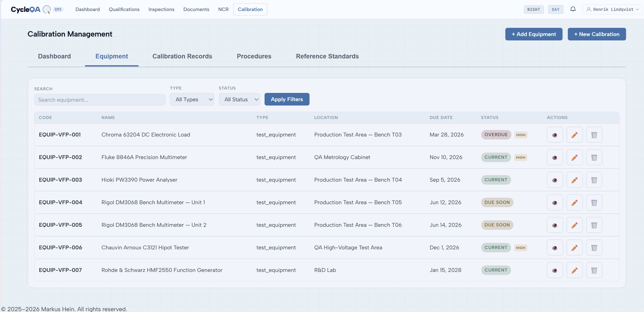This screenshot has width=644, height=312.
Task: Click due date Nov 10, 2026
Action: (446, 157)
